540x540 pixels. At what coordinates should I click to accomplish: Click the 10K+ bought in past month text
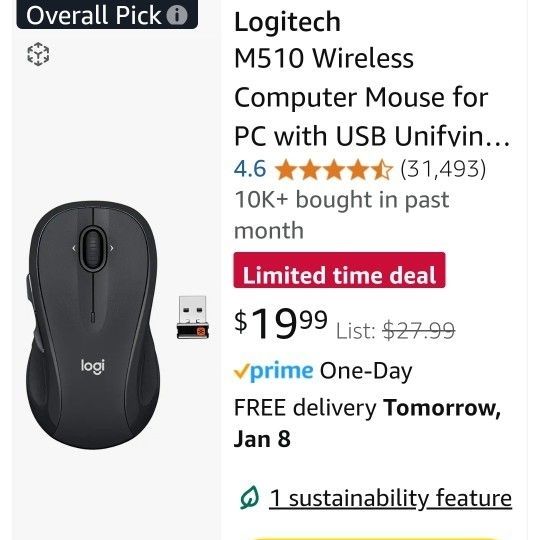(342, 215)
